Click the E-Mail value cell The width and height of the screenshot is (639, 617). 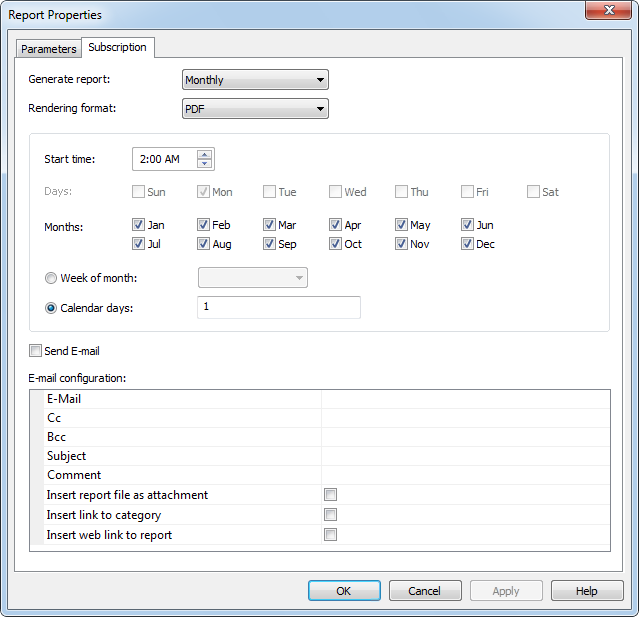tap(465, 399)
